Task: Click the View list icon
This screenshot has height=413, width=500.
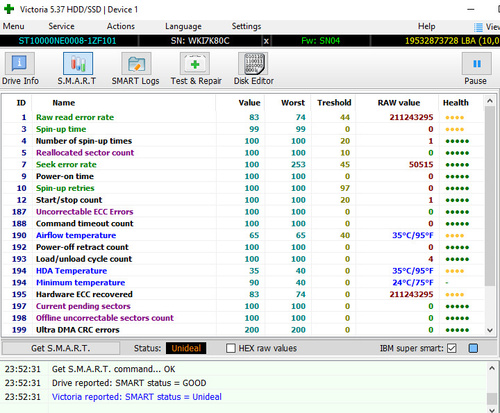Action: (478, 27)
